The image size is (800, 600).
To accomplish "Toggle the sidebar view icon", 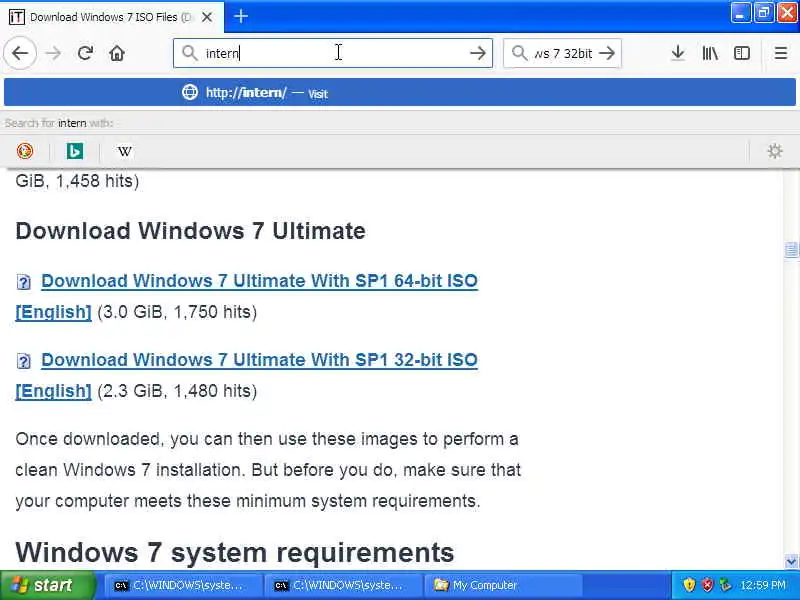I will tap(741, 53).
